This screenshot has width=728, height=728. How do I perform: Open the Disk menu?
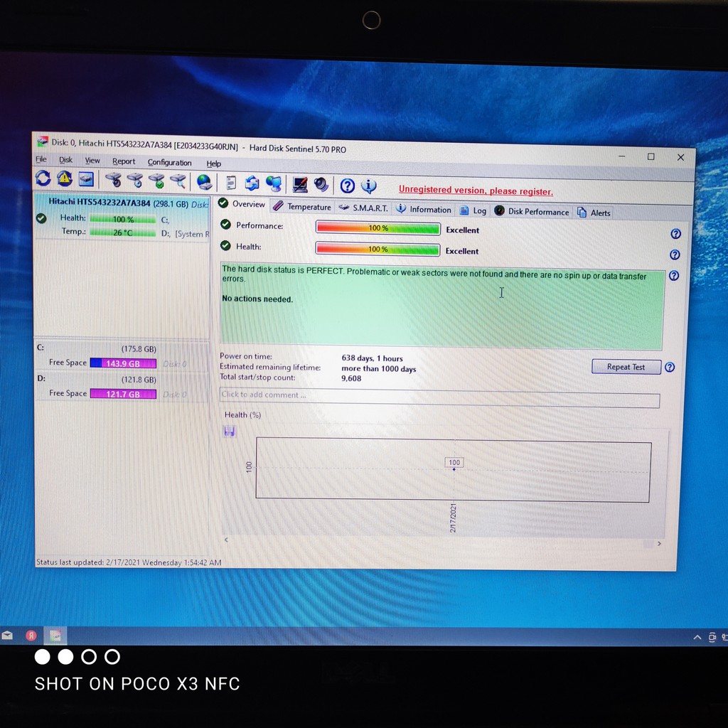point(65,160)
